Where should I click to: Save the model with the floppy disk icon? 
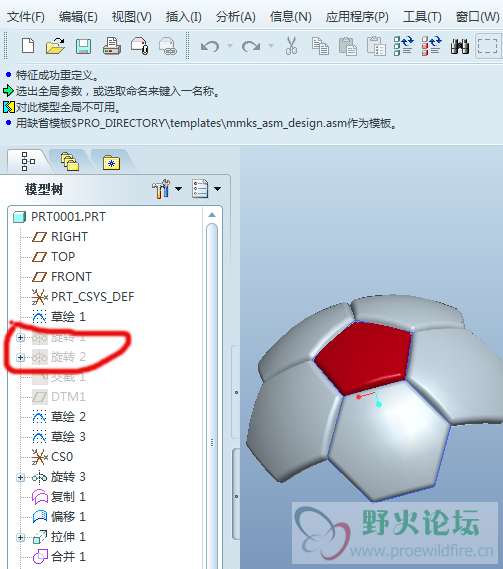[x=83, y=46]
